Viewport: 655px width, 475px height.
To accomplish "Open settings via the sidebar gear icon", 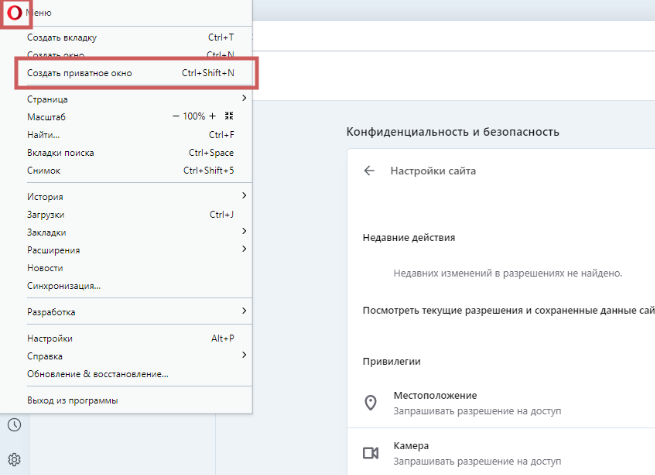I will click(x=14, y=460).
